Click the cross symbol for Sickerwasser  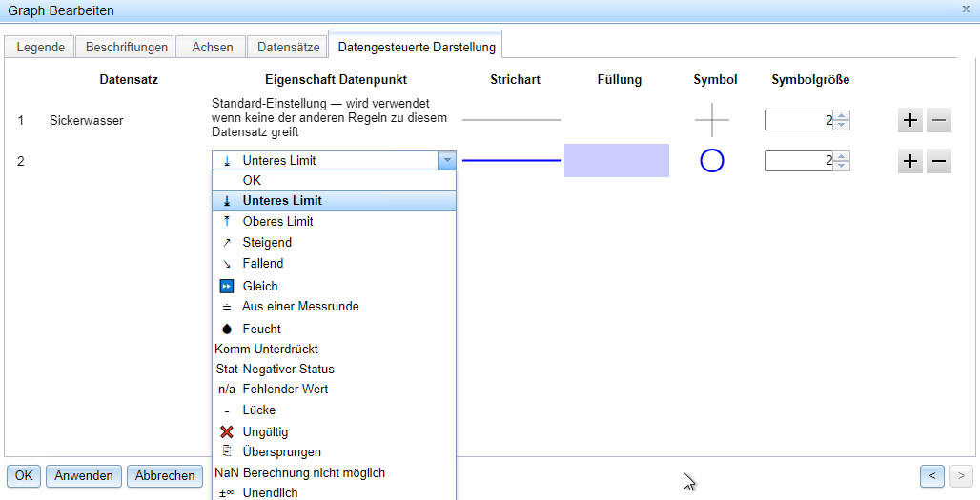pyautogui.click(x=712, y=119)
